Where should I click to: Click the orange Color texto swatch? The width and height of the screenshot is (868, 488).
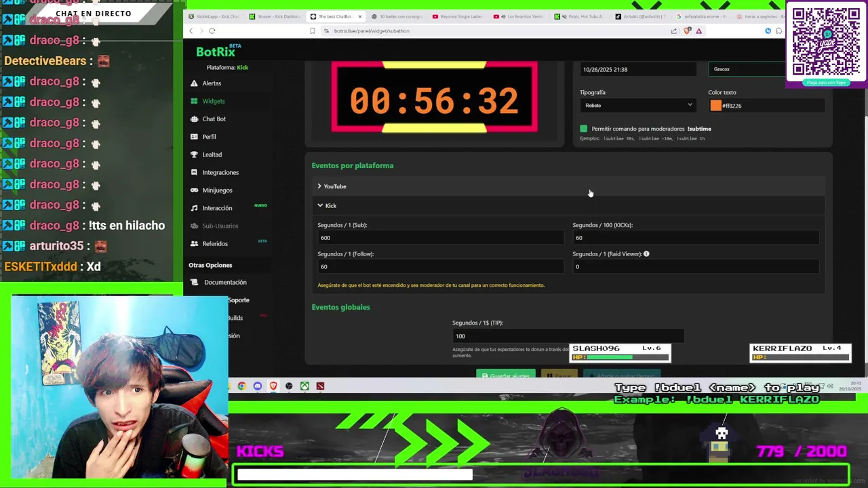[715, 105]
